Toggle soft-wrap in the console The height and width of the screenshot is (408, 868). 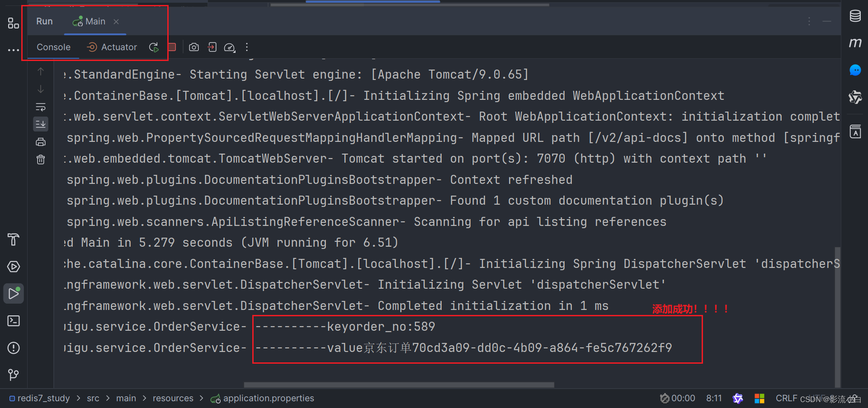(x=41, y=107)
